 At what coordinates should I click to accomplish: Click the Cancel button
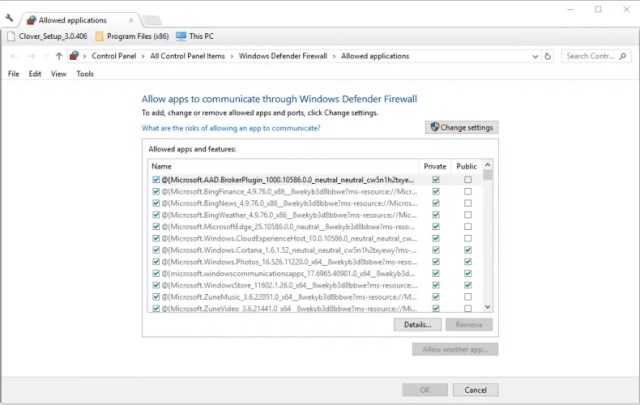476,390
